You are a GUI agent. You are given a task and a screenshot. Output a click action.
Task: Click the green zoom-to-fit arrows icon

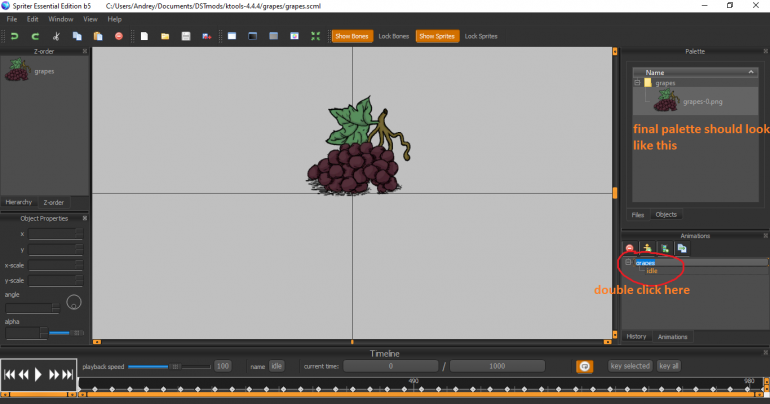click(316, 37)
